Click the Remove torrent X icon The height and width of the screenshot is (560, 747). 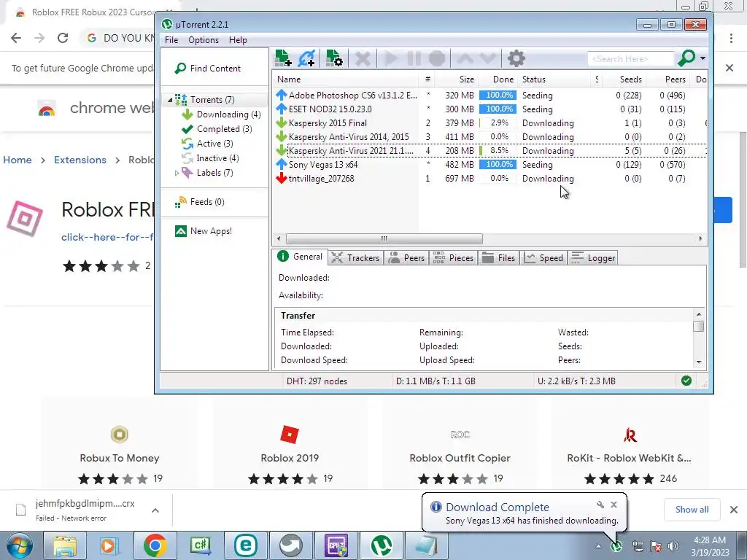click(x=363, y=58)
